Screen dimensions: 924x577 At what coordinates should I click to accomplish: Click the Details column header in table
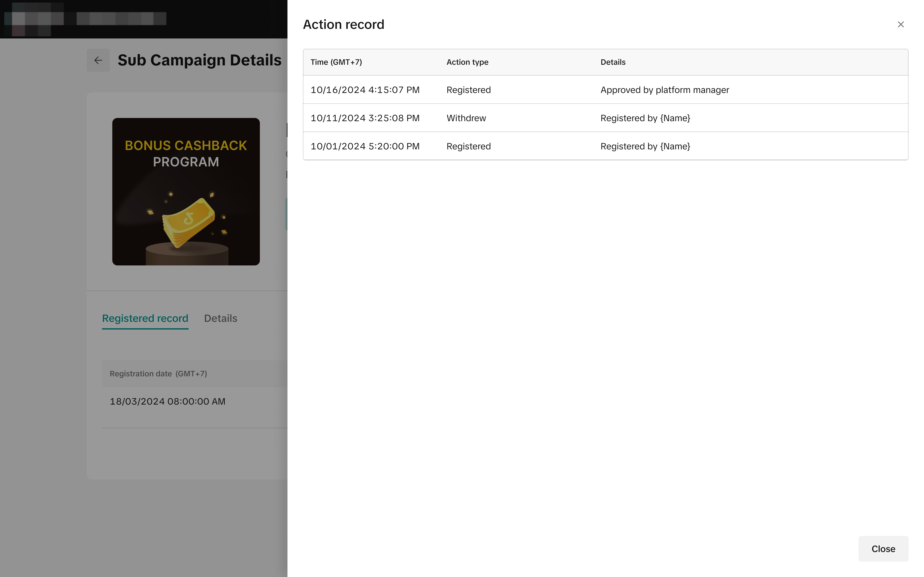tap(612, 62)
